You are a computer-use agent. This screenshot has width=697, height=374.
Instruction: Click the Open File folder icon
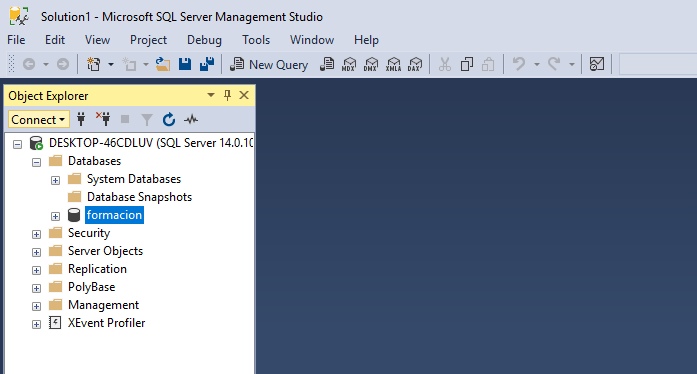[x=163, y=64]
